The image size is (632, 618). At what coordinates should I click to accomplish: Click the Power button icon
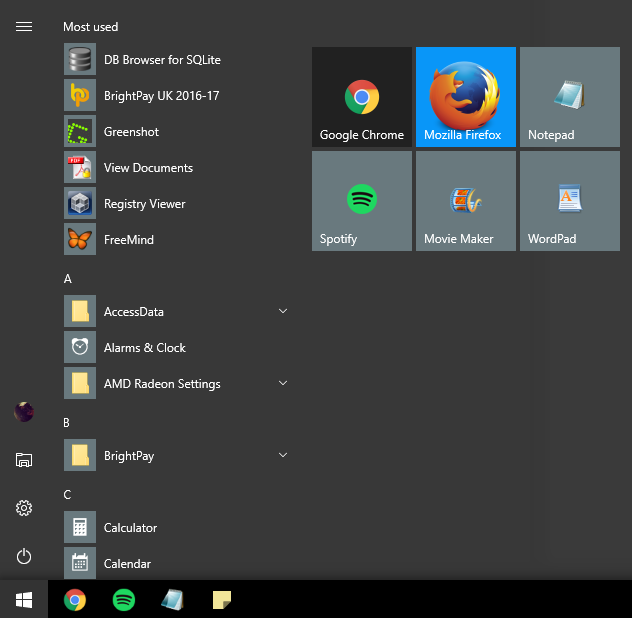tap(24, 556)
